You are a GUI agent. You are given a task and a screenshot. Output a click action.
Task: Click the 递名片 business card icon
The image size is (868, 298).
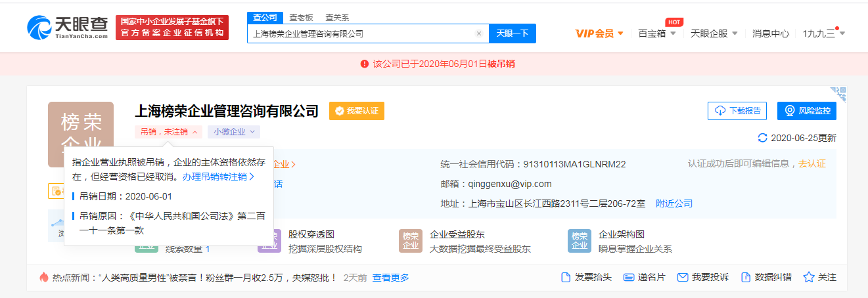click(628, 278)
